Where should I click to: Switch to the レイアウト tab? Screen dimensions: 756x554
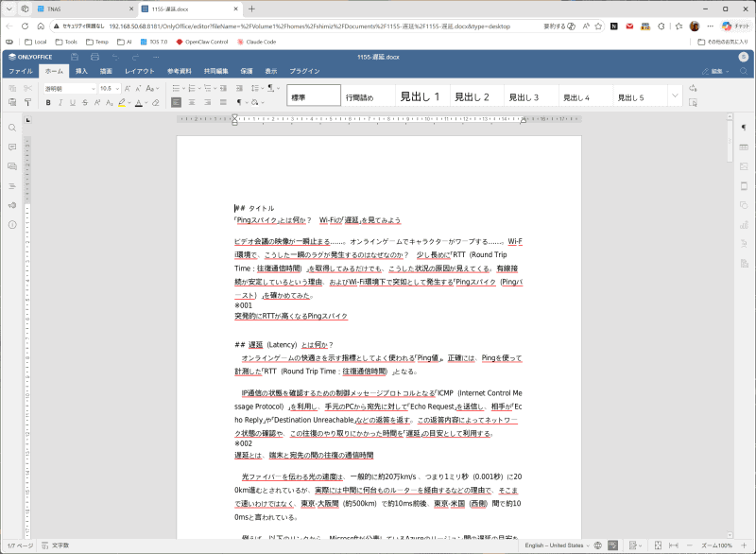(139, 71)
